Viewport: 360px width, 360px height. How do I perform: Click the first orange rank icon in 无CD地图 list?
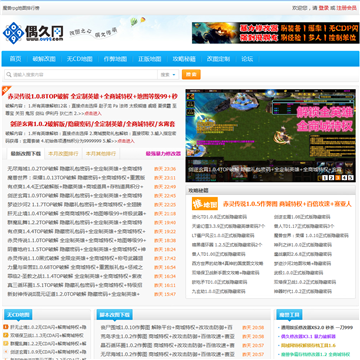[6, 327]
